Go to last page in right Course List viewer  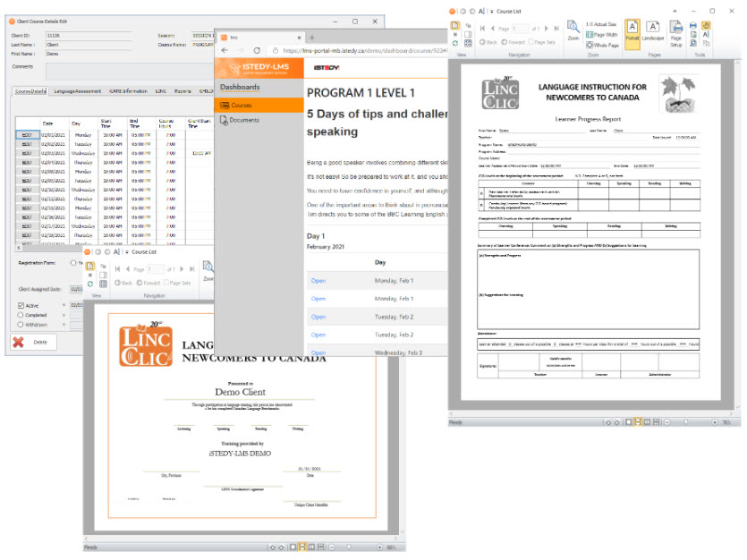point(556,29)
